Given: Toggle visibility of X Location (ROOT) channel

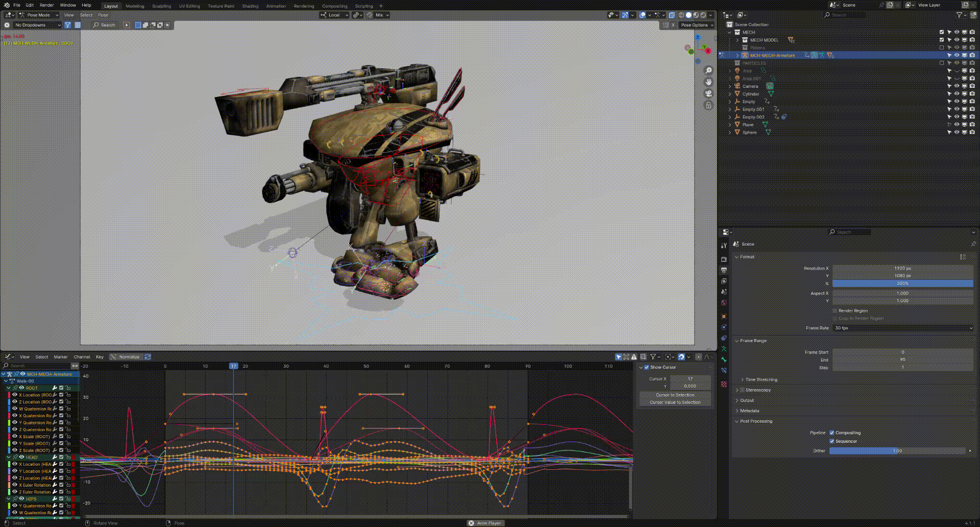Looking at the screenshot, I should pos(15,395).
